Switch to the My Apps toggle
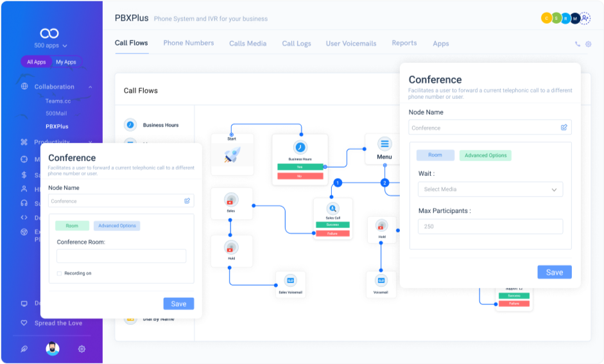The image size is (604, 364). coord(65,62)
